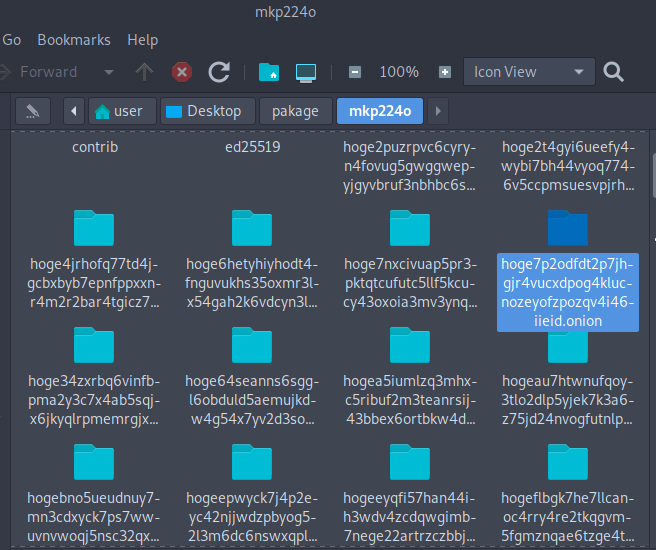Viewport: 656px width, 550px height.
Task: Zoom in with the plus icon
Action: (445, 72)
